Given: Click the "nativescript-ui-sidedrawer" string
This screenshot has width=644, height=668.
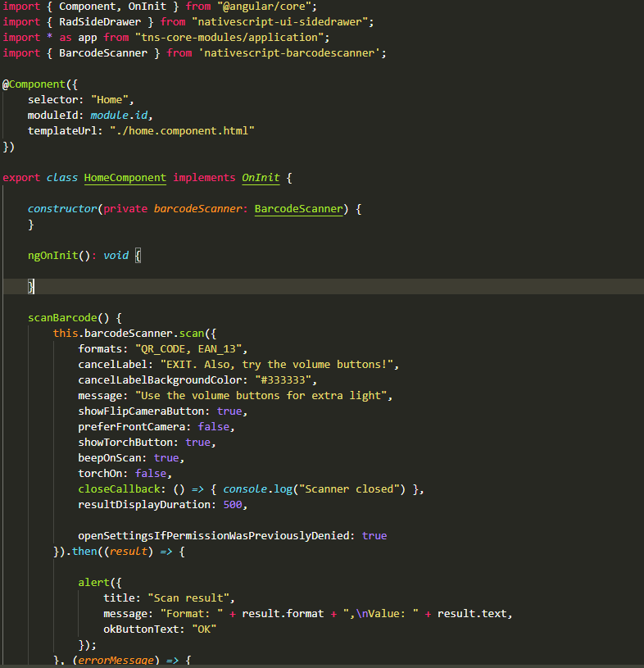Looking at the screenshot, I should coord(279,22).
